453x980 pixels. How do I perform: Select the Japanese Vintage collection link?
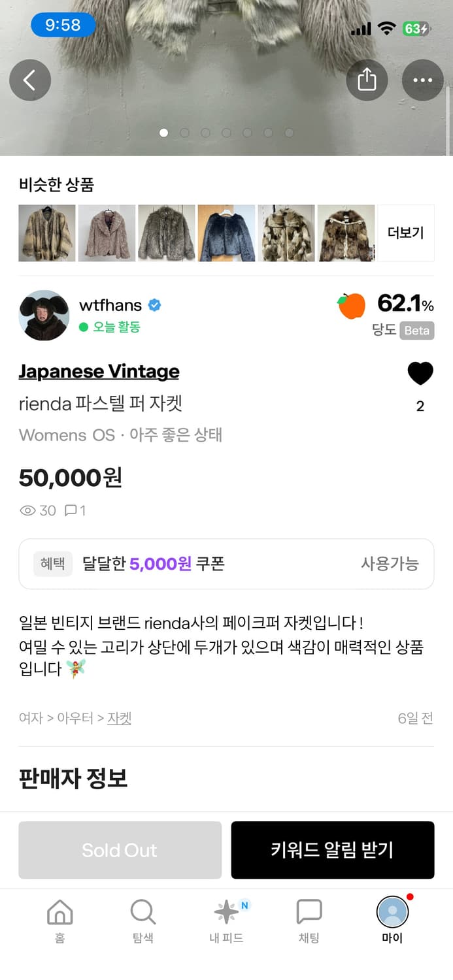(x=98, y=371)
